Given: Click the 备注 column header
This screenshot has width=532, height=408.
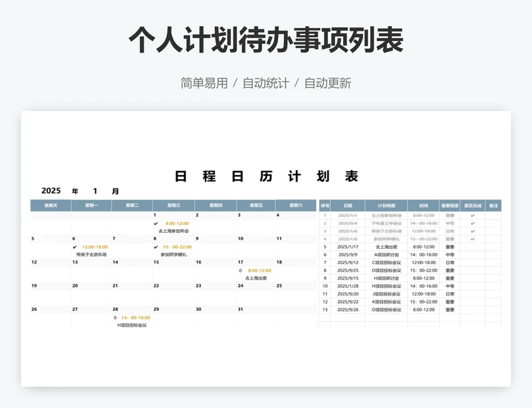Looking at the screenshot, I should point(493,206).
